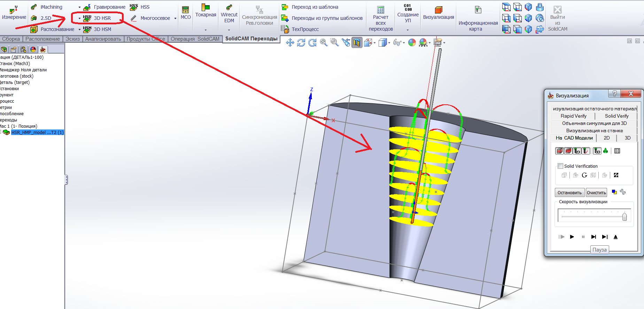Select the HSS machining operation
Screen dimensions: 644x309
(140, 7)
